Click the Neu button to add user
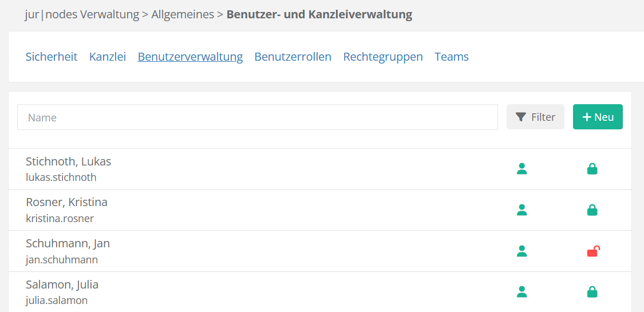 pyautogui.click(x=598, y=117)
